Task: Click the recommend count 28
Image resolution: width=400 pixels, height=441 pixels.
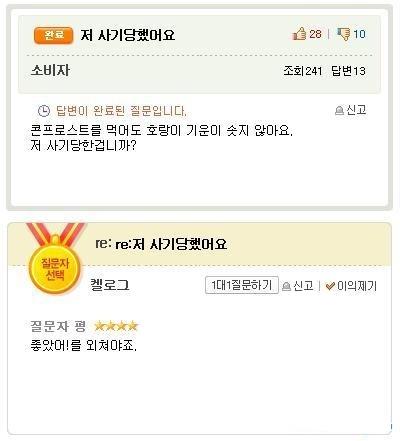Action: 315,34
